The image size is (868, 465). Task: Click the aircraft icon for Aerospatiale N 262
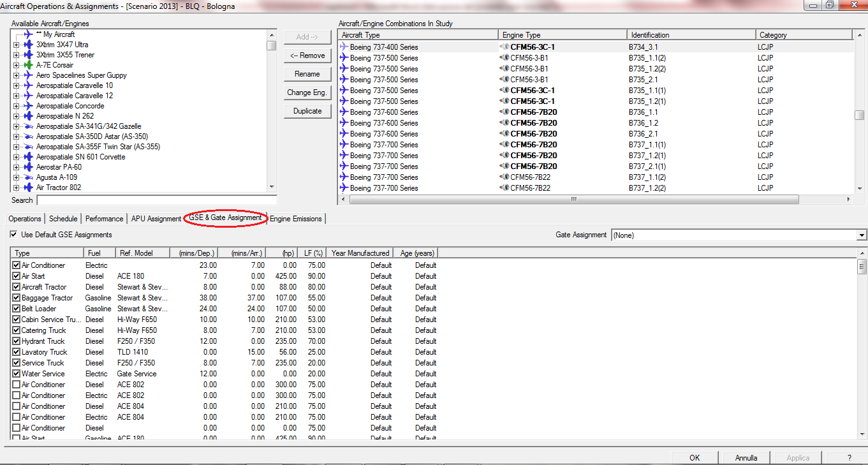pyautogui.click(x=27, y=116)
